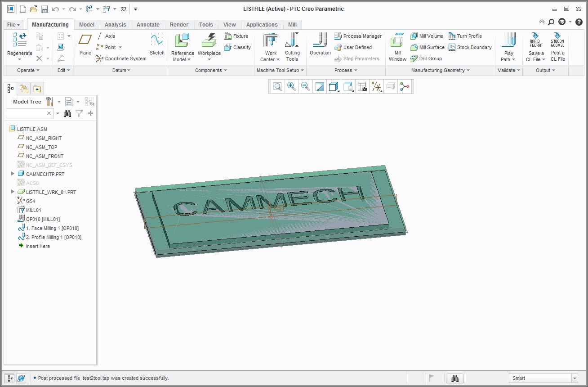The image size is (588, 387).
Task: Click Post a CL File icon
Action: [x=557, y=40]
